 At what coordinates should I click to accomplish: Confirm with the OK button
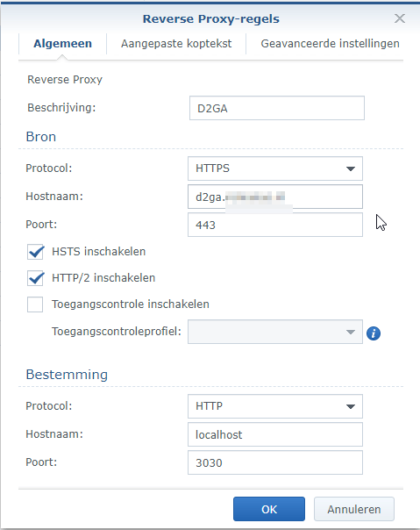coord(269,509)
